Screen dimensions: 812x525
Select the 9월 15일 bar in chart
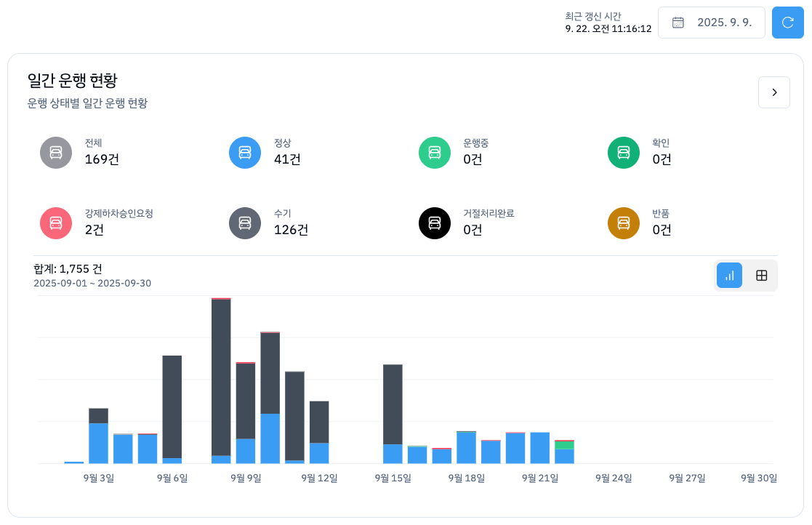point(393,413)
